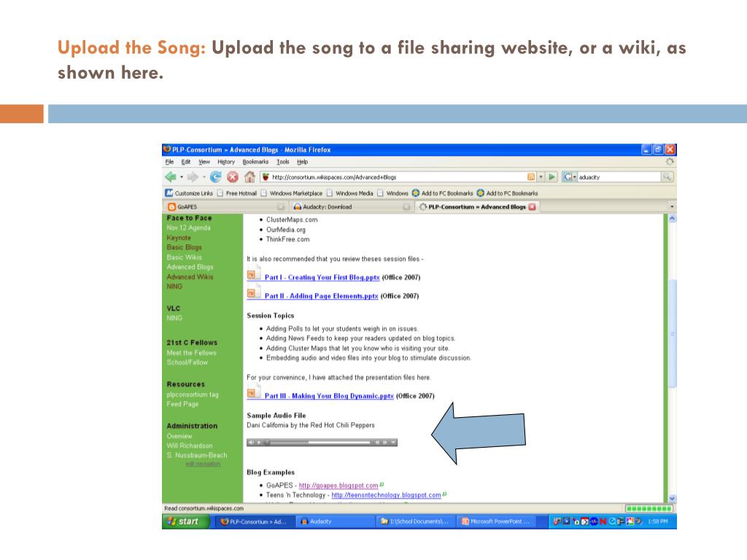Follow the goapes.blogspot.com link
747x560 pixels.
point(338,485)
